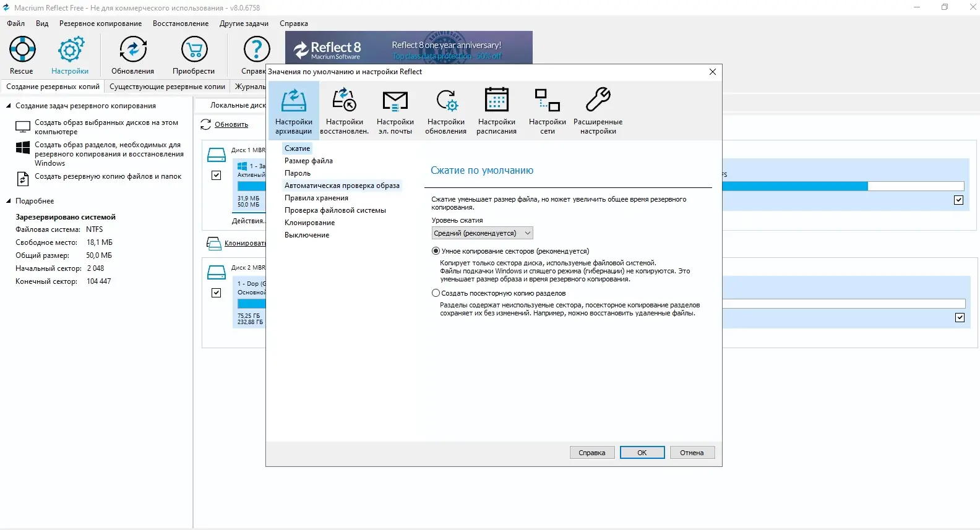Confirm settings with the OK button

tap(642, 453)
